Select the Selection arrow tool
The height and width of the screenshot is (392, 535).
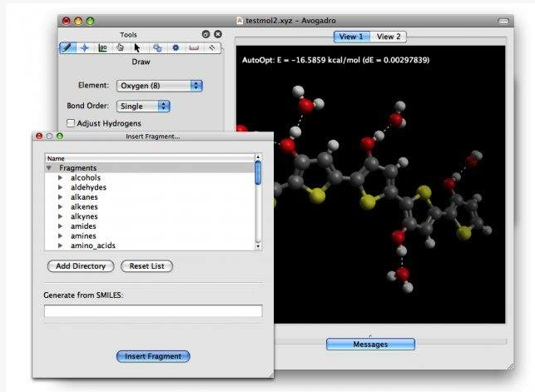point(137,47)
